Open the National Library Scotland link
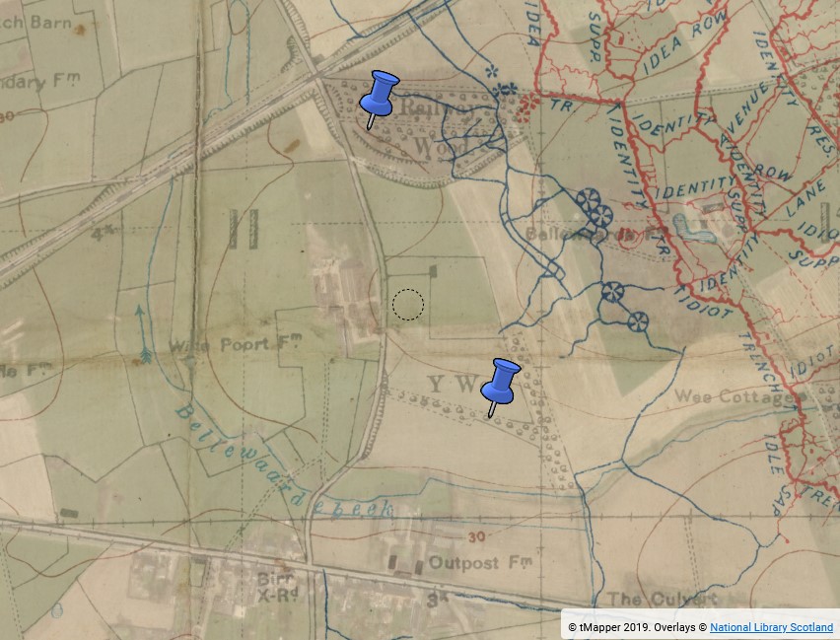Screen dimensions: 840x640 (771, 627)
